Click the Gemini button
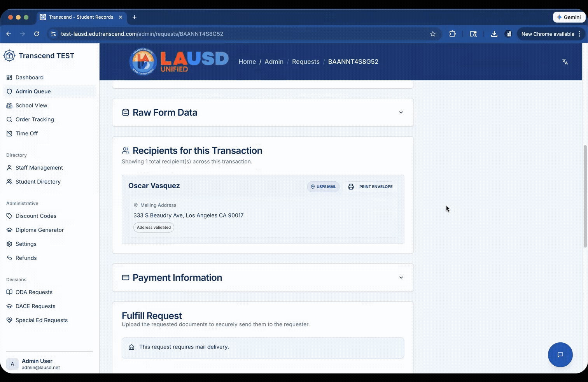Screen dimensions: 588x382 point(569,17)
